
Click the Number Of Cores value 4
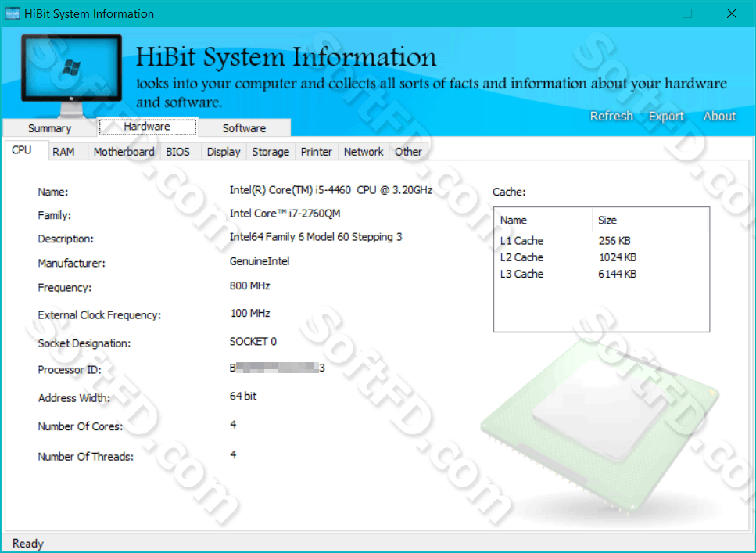(233, 425)
